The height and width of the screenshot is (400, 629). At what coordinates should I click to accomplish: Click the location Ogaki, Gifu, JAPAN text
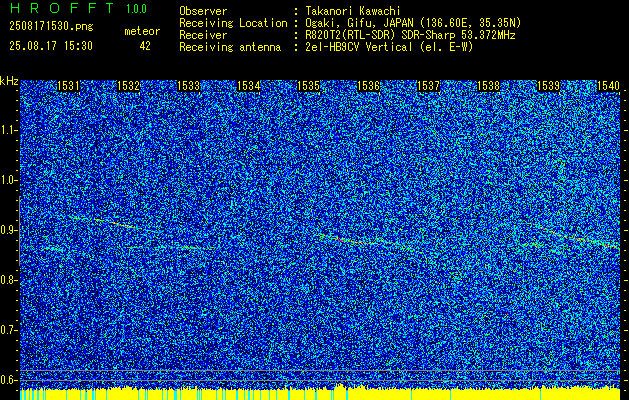[413, 23]
